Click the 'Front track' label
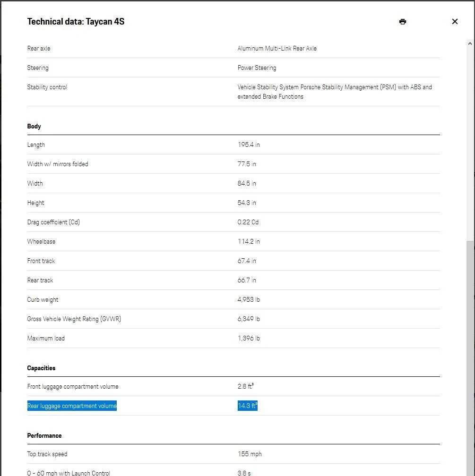475x476 pixels. [41, 261]
